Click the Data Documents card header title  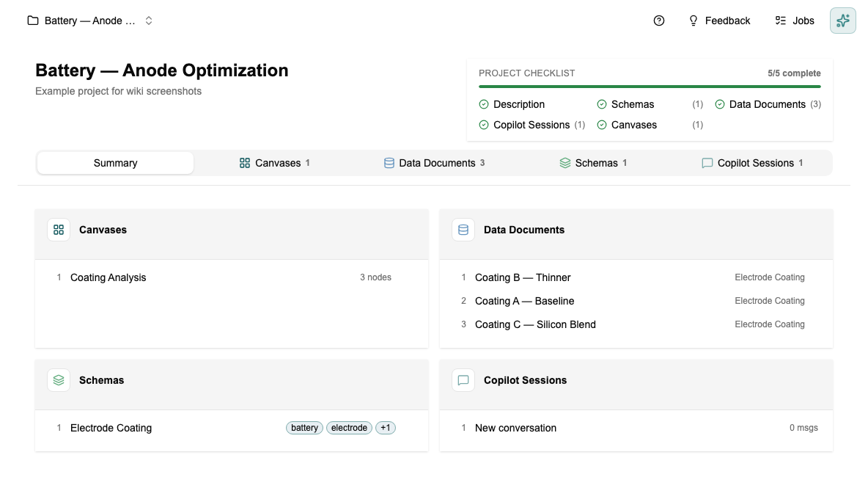click(524, 230)
